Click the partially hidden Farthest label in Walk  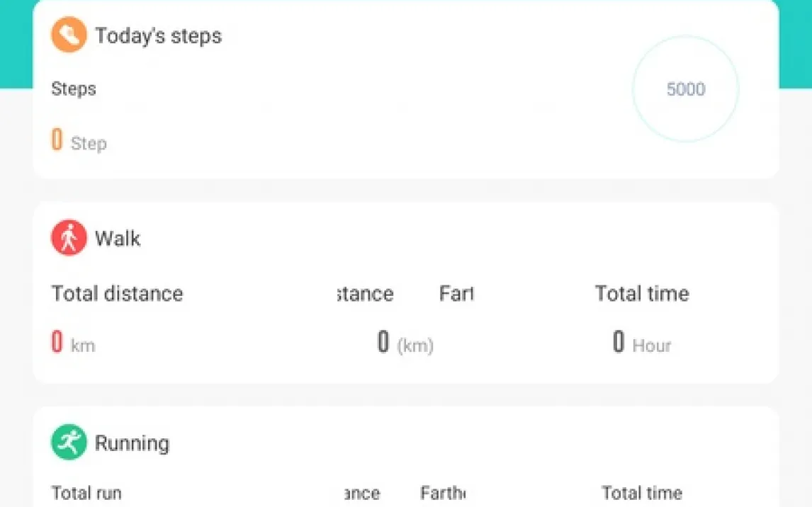pyautogui.click(x=456, y=293)
